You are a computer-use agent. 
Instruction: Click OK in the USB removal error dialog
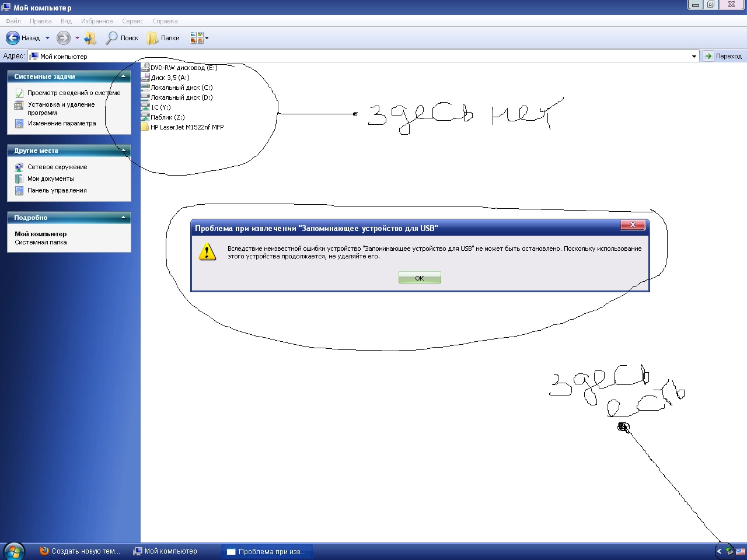click(420, 278)
